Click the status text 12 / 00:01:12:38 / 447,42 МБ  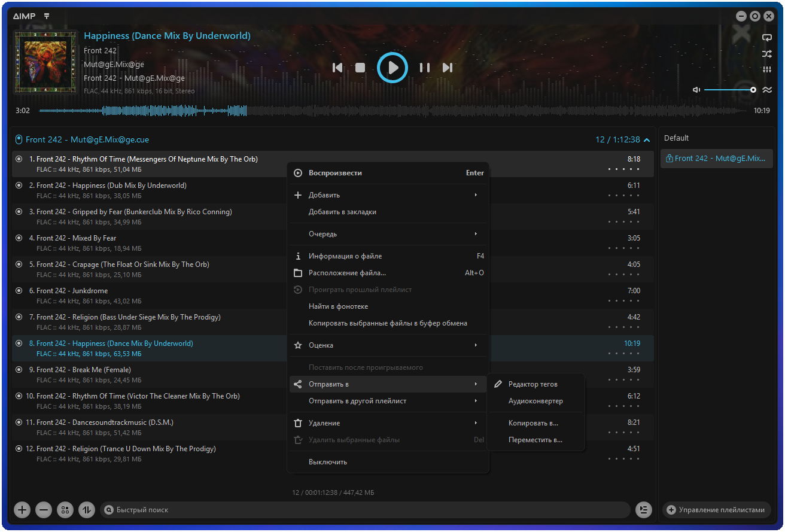point(333,493)
